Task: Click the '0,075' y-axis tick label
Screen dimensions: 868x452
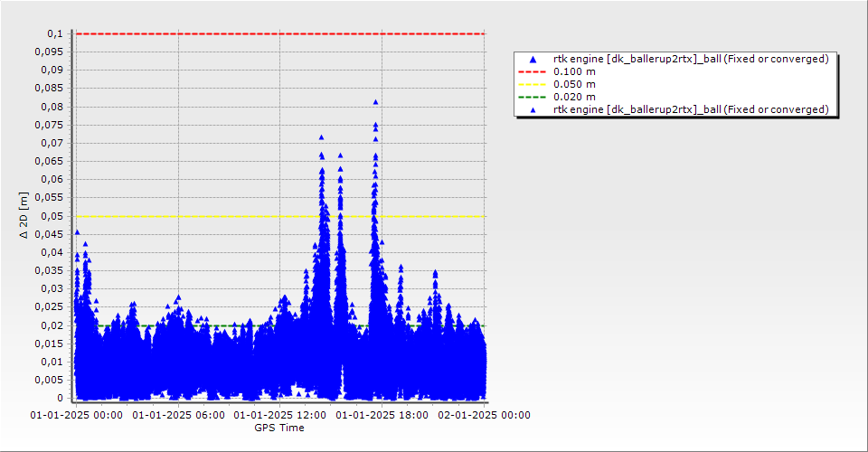Action: pyautogui.click(x=49, y=125)
